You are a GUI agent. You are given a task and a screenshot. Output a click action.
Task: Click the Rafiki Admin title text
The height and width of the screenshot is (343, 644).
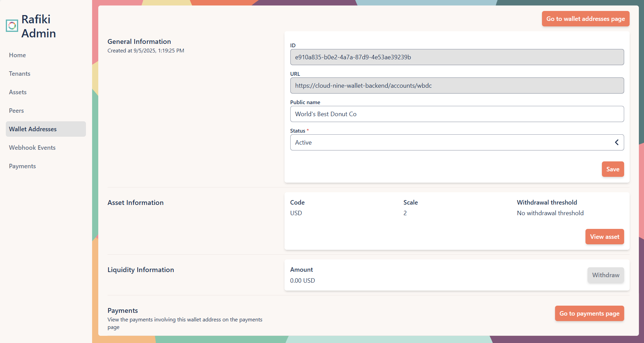pos(38,26)
